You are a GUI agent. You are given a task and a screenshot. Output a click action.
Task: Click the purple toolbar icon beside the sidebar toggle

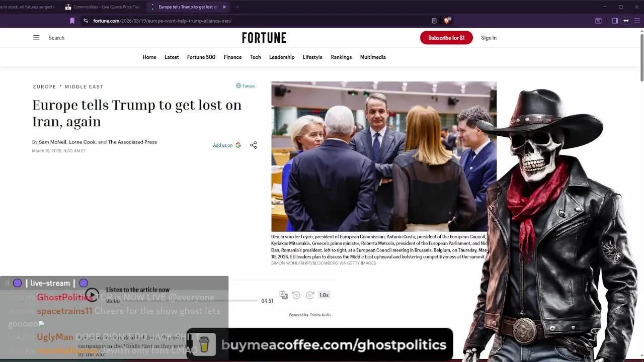(598, 21)
